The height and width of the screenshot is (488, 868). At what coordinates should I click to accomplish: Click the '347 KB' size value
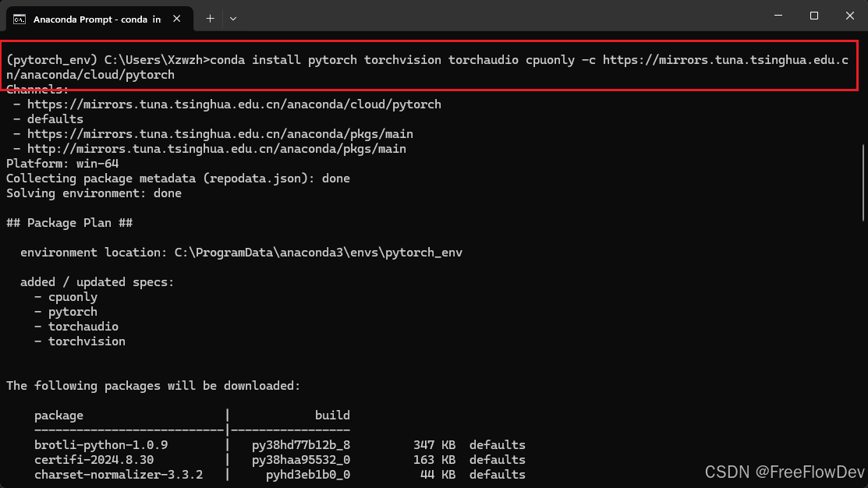tap(434, 445)
